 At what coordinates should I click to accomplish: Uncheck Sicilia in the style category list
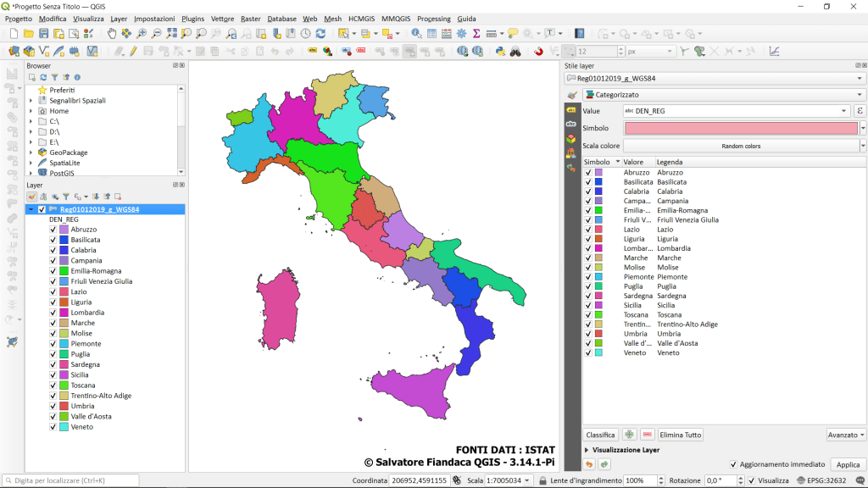click(x=588, y=305)
